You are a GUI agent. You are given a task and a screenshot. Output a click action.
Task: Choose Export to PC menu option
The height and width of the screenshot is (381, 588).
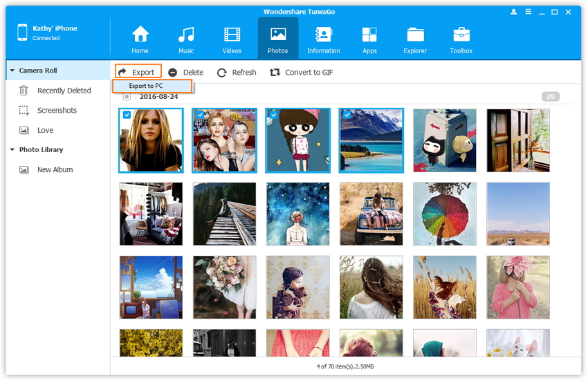(146, 86)
